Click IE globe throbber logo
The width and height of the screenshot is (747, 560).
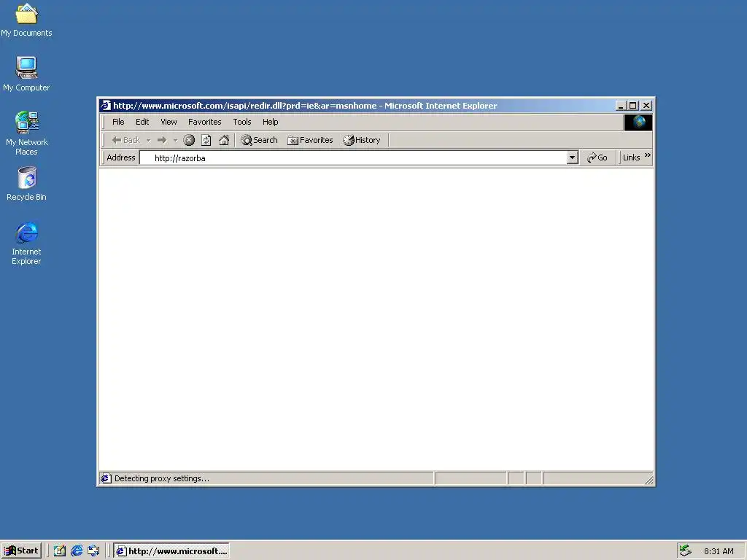(x=638, y=122)
